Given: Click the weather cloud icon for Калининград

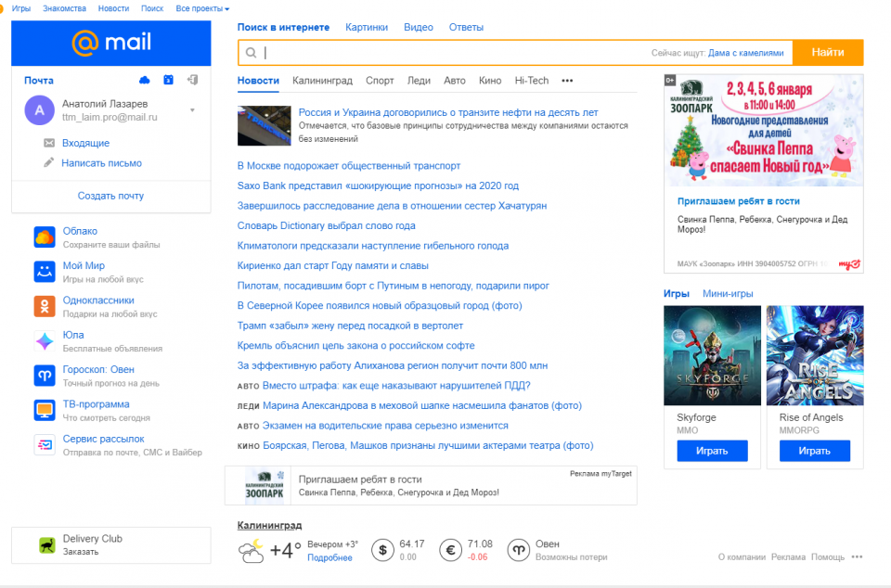Looking at the screenshot, I should point(252,551).
